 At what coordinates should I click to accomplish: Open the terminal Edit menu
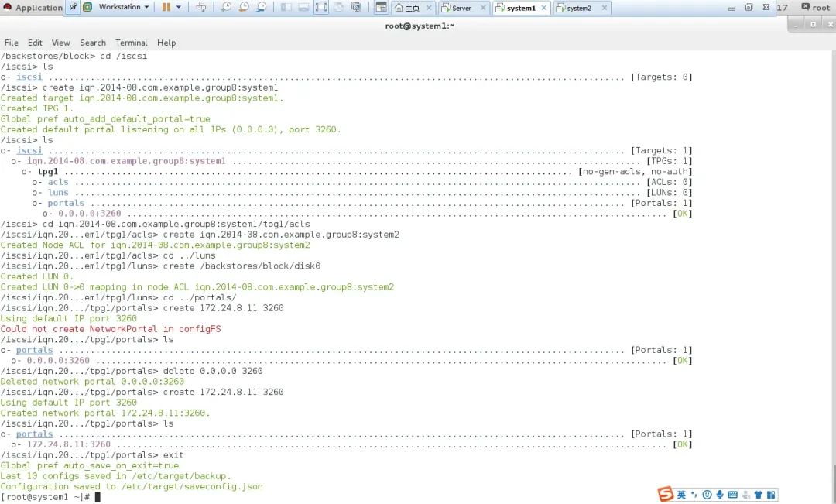(x=35, y=43)
